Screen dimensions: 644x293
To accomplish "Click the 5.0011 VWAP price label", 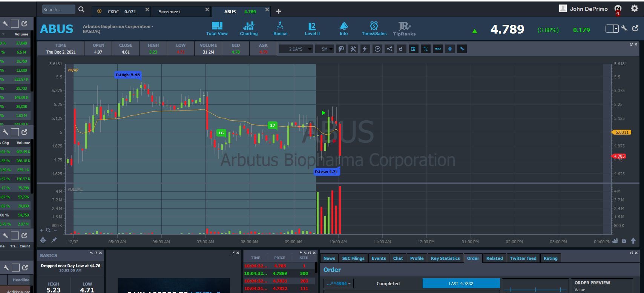I will 622,132.
